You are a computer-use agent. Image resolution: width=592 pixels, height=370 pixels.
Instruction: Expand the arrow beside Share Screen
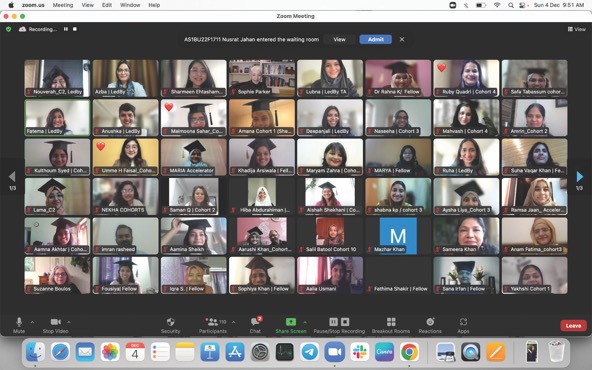(305, 322)
